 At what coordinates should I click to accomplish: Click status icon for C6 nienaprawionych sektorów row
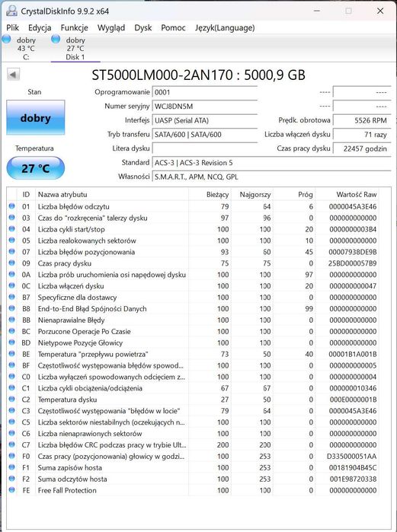(x=12, y=433)
